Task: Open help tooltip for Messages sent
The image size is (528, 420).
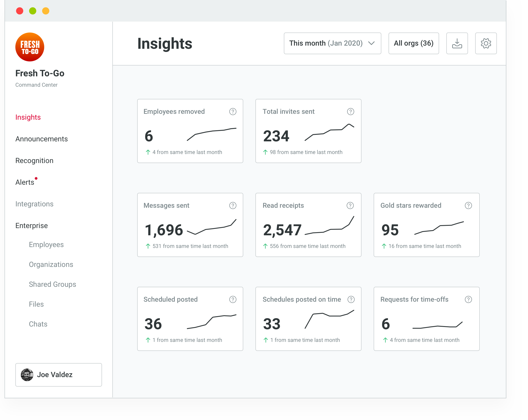Action: [233, 205]
